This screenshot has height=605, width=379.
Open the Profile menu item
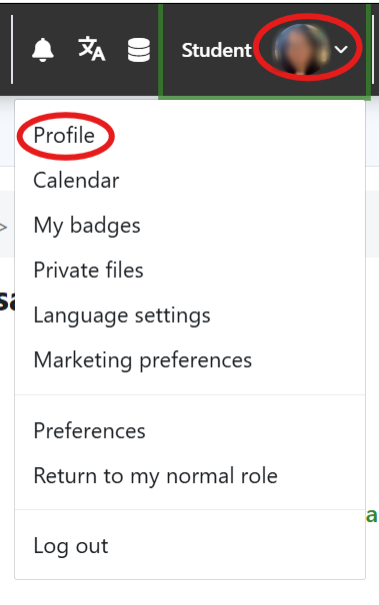[x=64, y=135]
